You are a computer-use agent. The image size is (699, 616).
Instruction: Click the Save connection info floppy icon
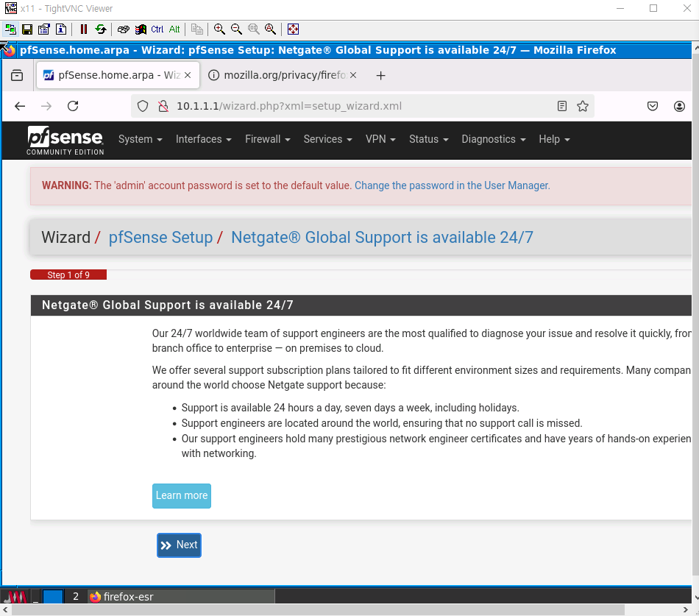pos(27,29)
